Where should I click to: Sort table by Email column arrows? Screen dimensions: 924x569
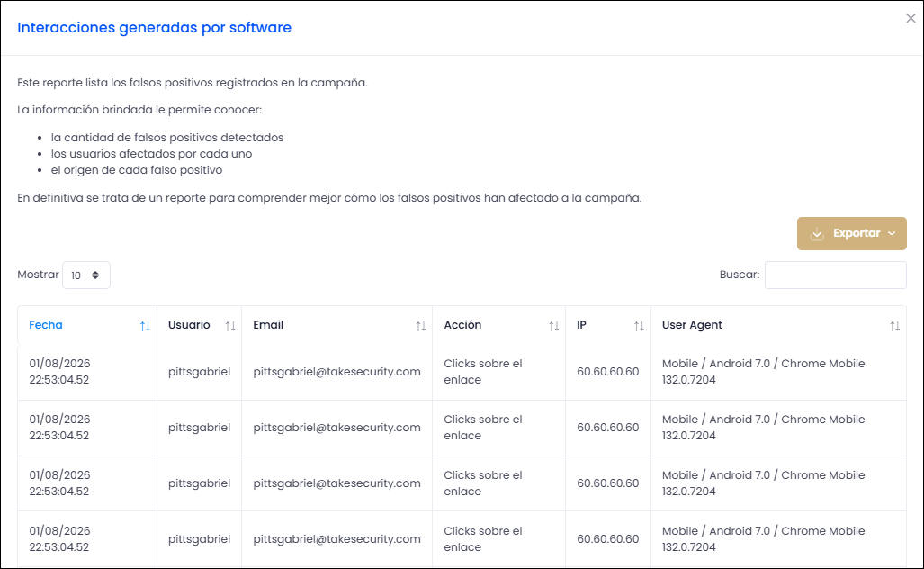(x=421, y=326)
